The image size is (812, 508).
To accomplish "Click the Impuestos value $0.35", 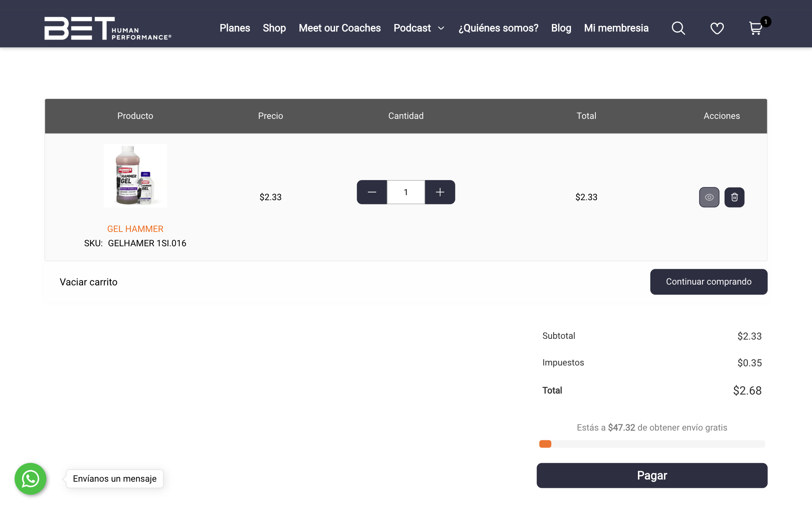I will tap(749, 363).
